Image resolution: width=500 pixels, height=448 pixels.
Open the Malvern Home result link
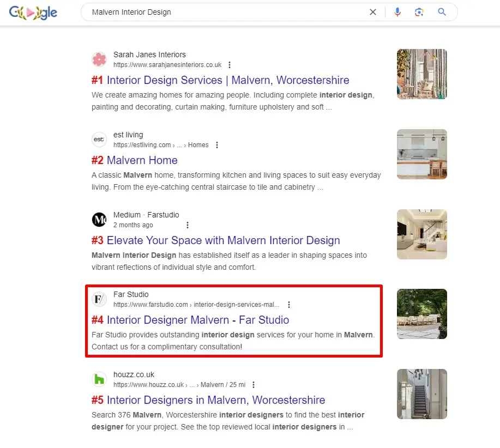[142, 160]
